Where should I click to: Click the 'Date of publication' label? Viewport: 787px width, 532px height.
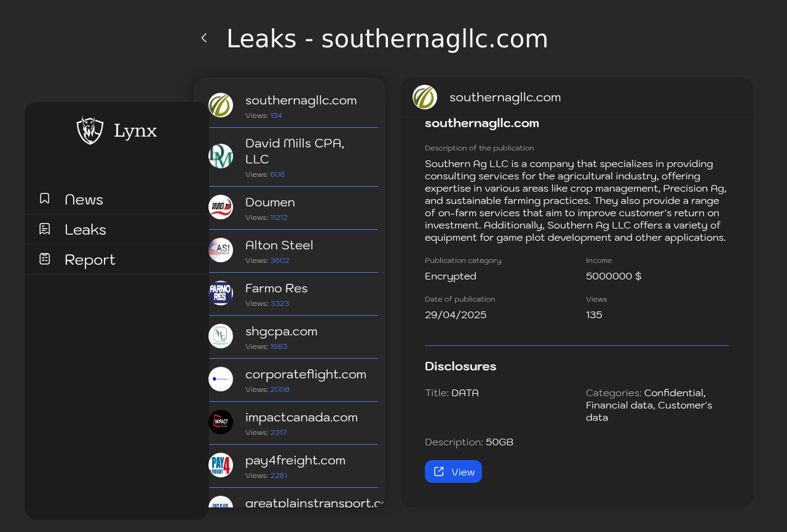tap(460, 299)
